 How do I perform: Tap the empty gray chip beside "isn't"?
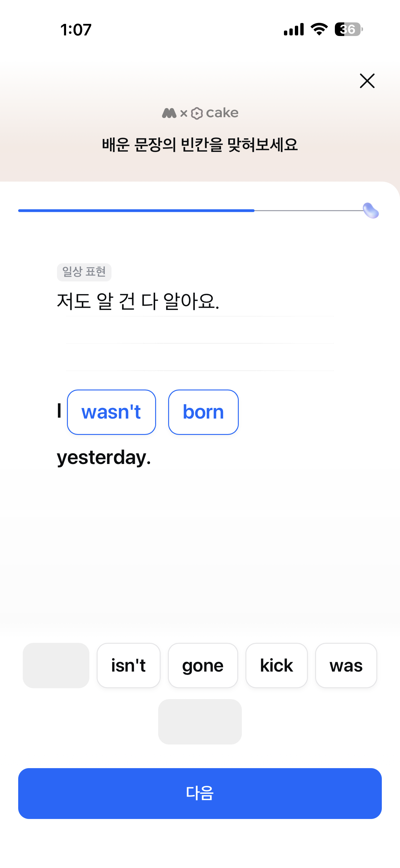tap(56, 666)
